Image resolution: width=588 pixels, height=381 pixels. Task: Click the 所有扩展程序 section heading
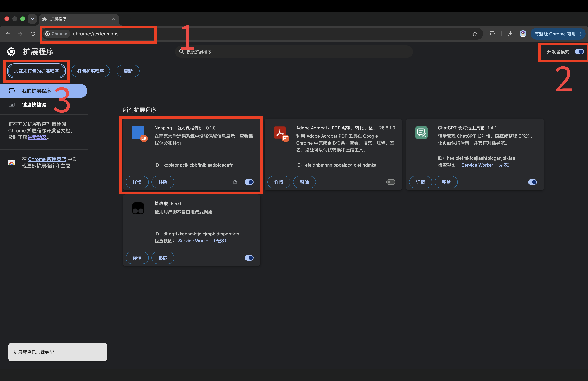[x=139, y=110]
